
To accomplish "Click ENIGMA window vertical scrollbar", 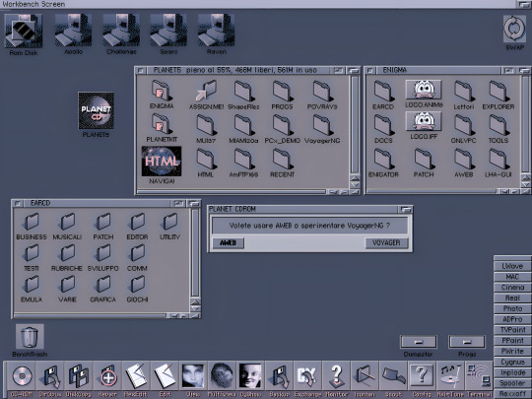I will coord(525,124).
